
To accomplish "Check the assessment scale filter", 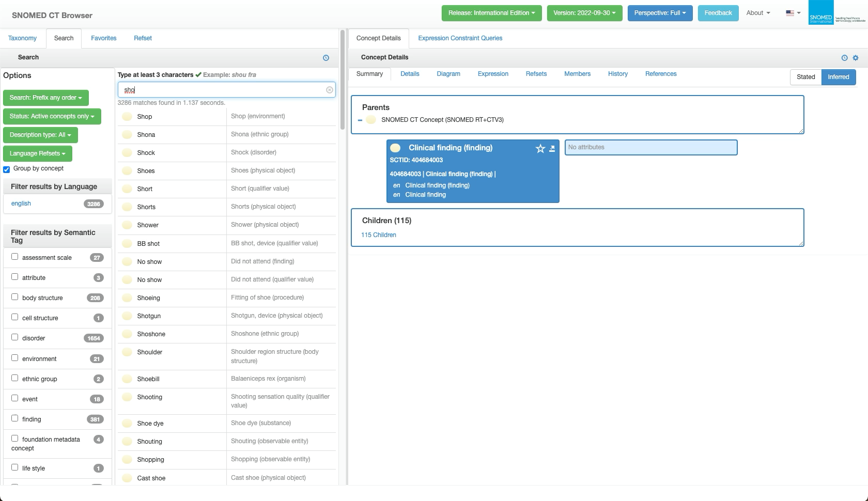I will tap(15, 257).
